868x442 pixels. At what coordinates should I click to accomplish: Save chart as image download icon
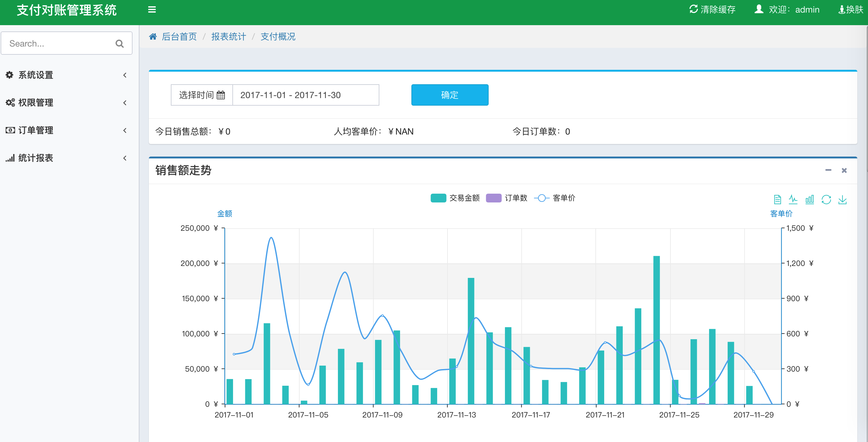pos(842,199)
